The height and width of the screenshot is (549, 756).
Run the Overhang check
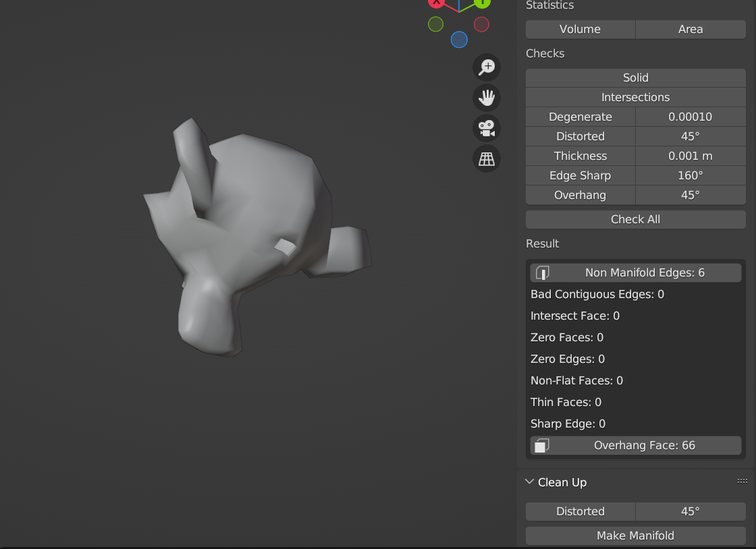coord(580,195)
